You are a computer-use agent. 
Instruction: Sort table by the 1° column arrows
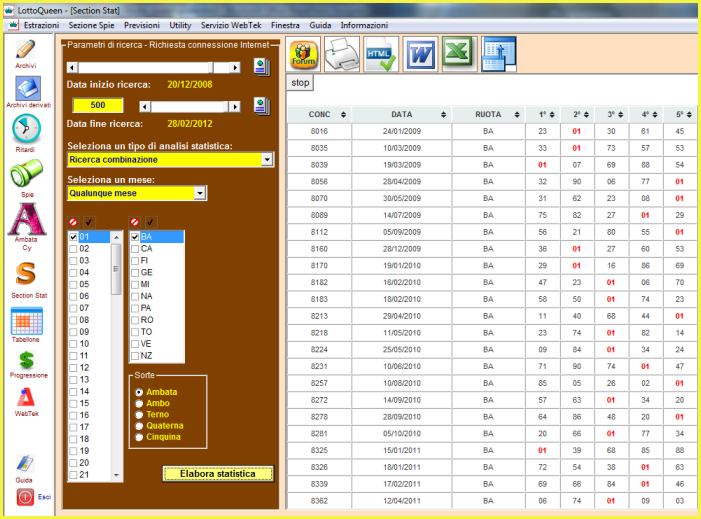pyautogui.click(x=552, y=115)
